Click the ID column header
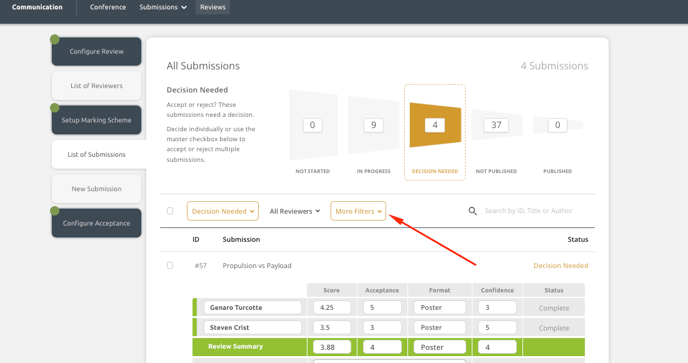 point(196,239)
